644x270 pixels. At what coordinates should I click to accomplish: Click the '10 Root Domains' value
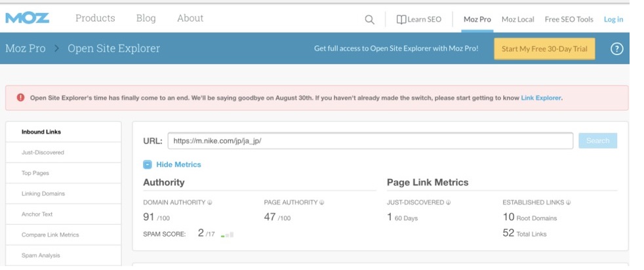(530, 217)
